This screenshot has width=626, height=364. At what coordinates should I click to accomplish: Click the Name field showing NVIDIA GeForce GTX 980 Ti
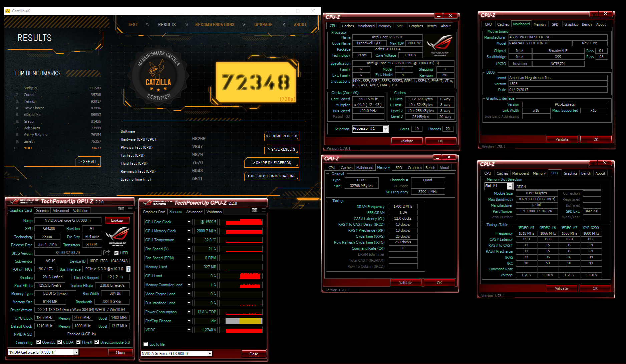coord(68,220)
